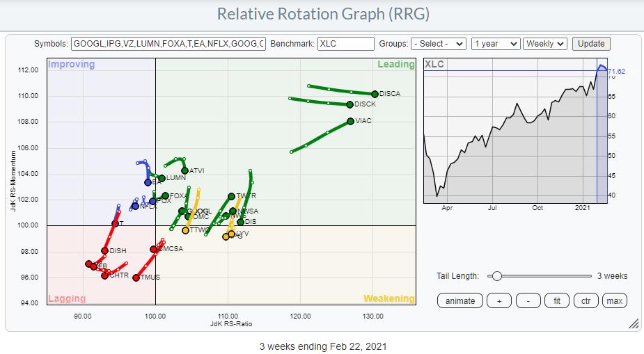Click the Benchmark XLC input field
This screenshot has width=644, height=354.
[x=345, y=44]
